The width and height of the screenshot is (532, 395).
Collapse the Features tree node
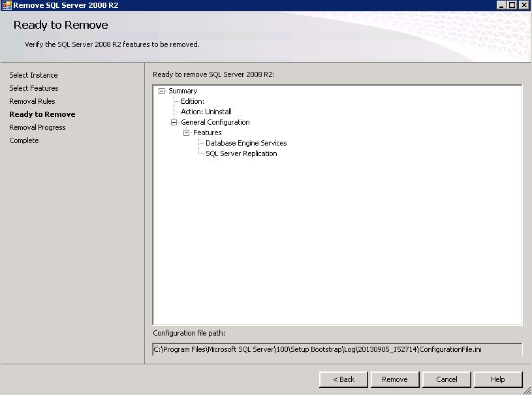(x=186, y=133)
